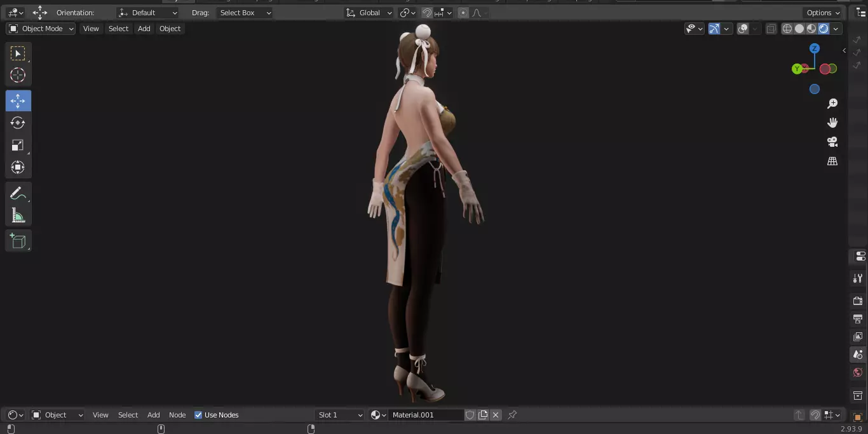Click the Z axis on navigation gizmo

tap(815, 48)
